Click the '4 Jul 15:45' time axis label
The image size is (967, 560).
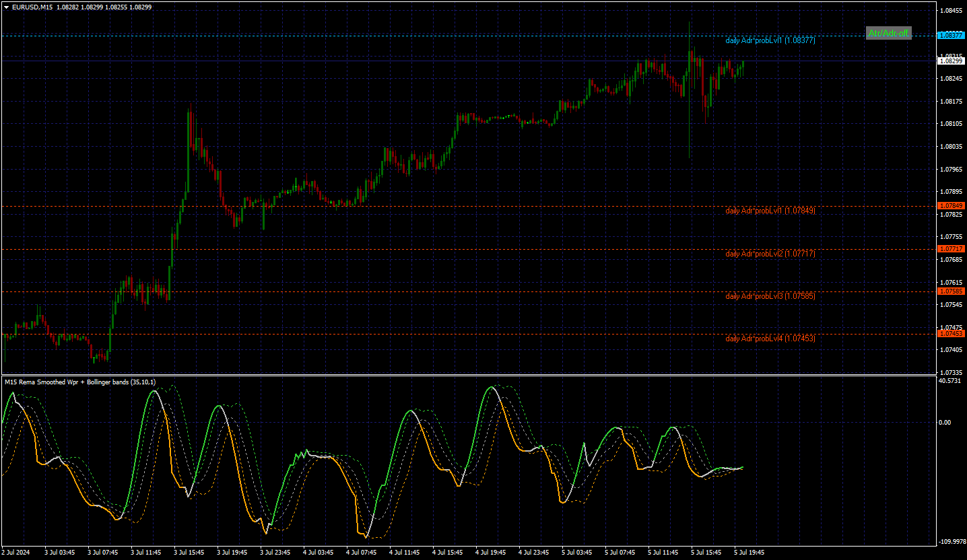tap(448, 553)
